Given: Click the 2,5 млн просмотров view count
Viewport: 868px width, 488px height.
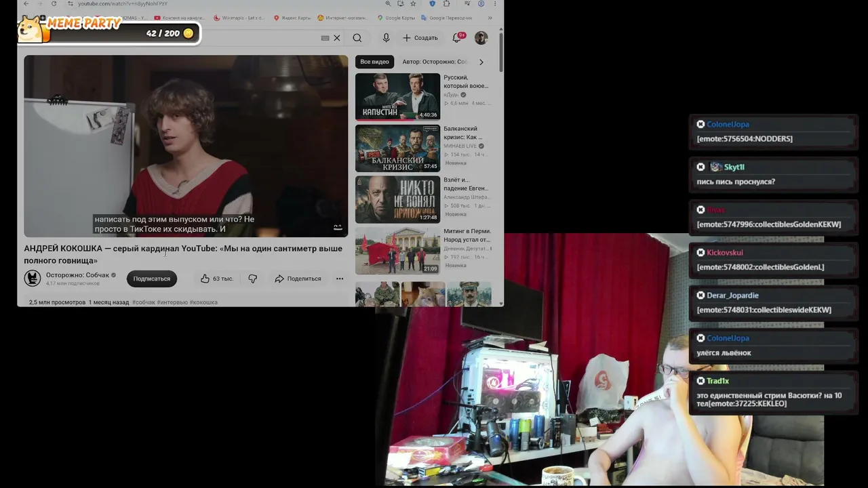Looking at the screenshot, I should click(x=57, y=302).
